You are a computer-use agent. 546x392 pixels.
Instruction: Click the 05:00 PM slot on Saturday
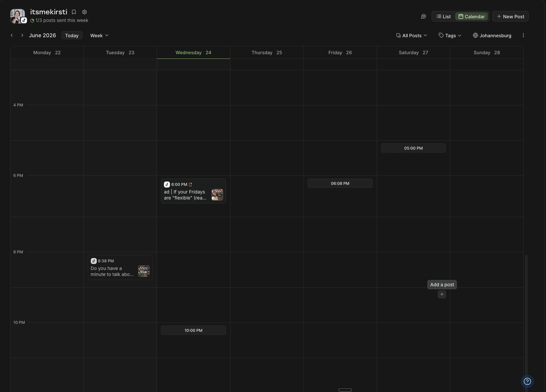413,148
